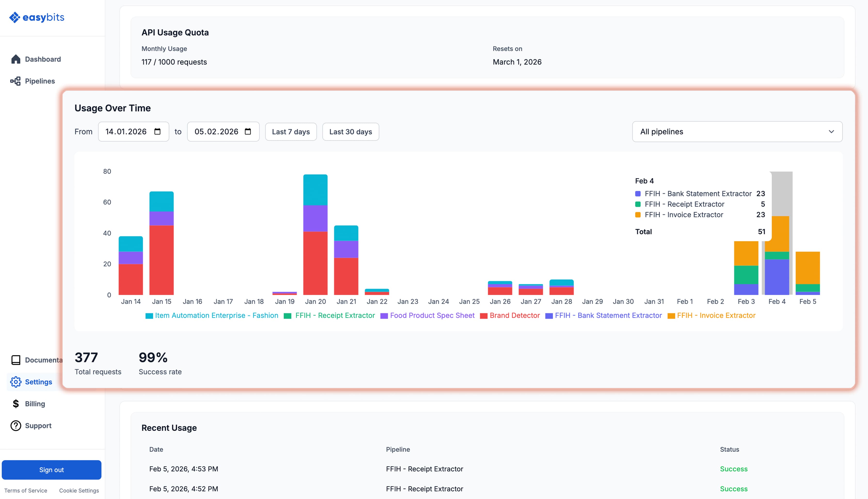The height and width of the screenshot is (499, 868).
Task: Click the All pipelines chevron arrow
Action: 831,132
